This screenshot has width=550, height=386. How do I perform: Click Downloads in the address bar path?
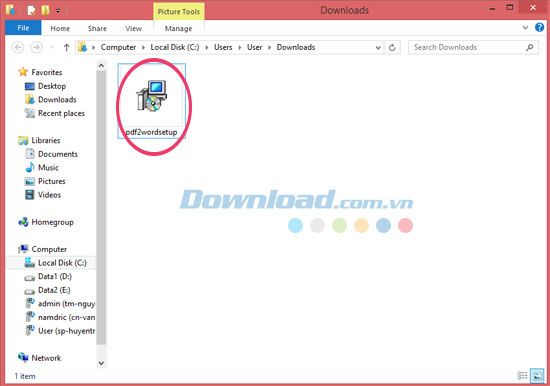coord(296,47)
